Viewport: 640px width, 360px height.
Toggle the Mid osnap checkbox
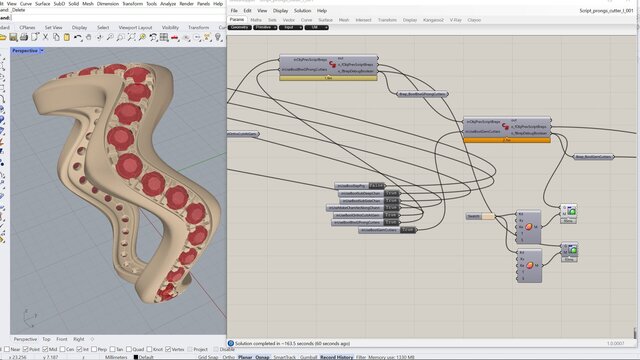tap(45, 349)
